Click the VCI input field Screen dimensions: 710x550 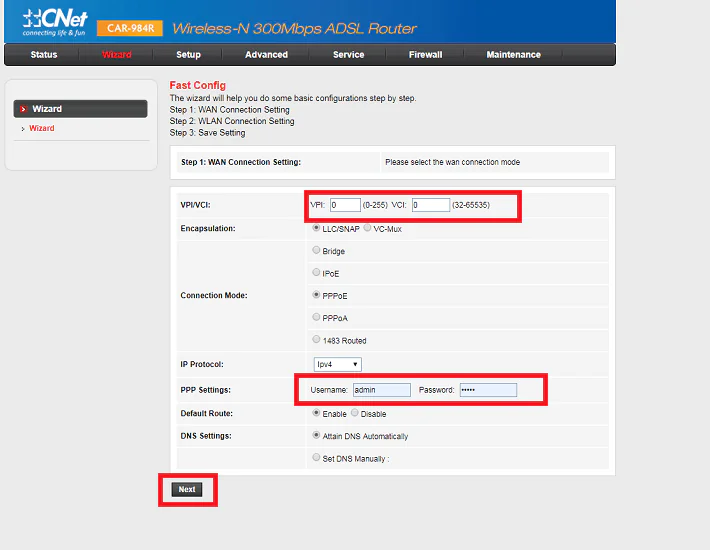[431, 205]
